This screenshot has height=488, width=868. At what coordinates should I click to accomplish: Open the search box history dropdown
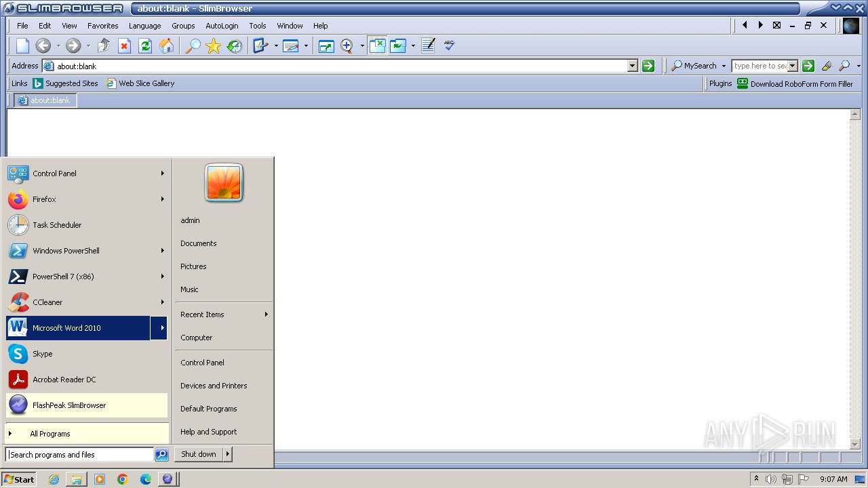point(792,66)
